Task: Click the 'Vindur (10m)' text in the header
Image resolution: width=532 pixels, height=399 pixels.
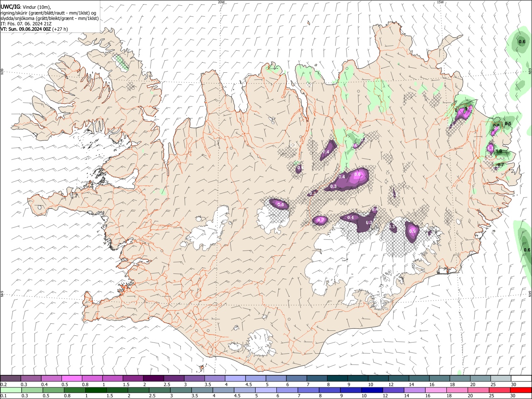Action: (x=37, y=7)
